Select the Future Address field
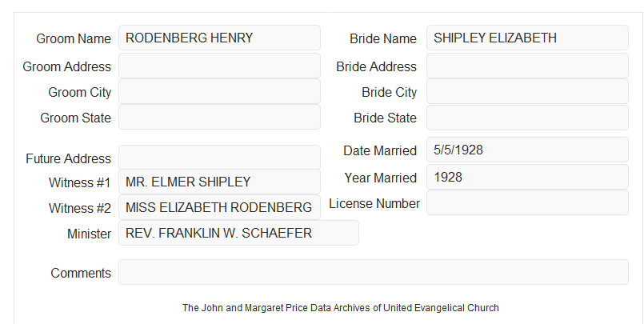This screenshot has width=644, height=324. 219,158
